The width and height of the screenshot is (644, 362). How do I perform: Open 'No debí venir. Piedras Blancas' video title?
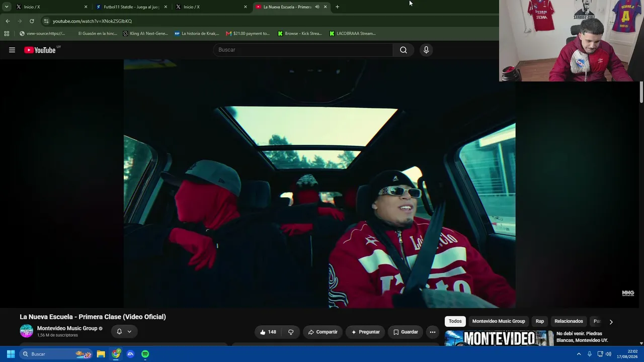pos(582,337)
